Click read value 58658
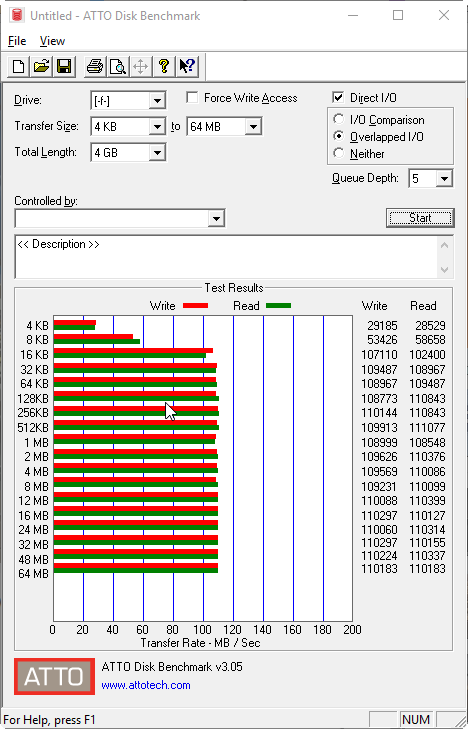Viewport: 468px width, 729px height. (430, 340)
